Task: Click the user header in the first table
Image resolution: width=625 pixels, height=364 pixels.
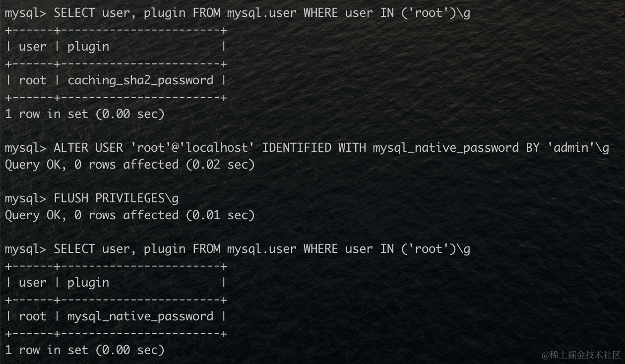Action: point(33,47)
